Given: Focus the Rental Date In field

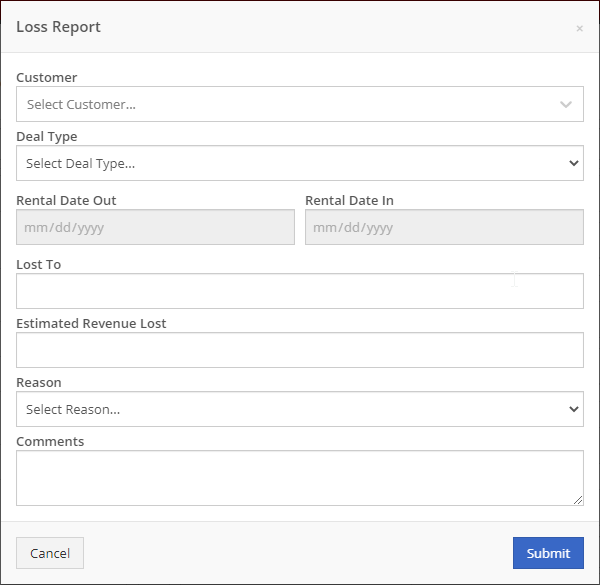Looking at the screenshot, I should point(444,227).
